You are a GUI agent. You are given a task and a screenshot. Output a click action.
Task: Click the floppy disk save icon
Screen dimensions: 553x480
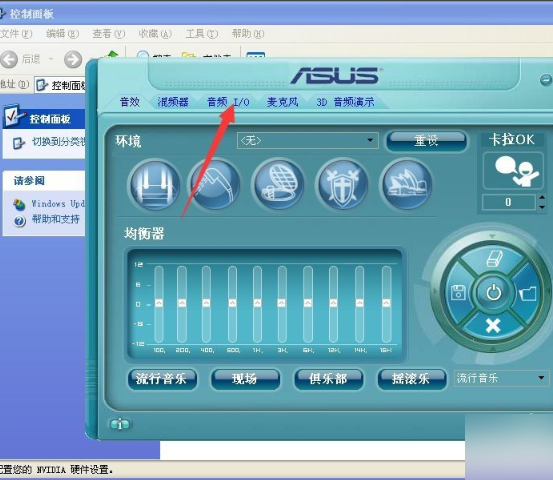pos(458,292)
